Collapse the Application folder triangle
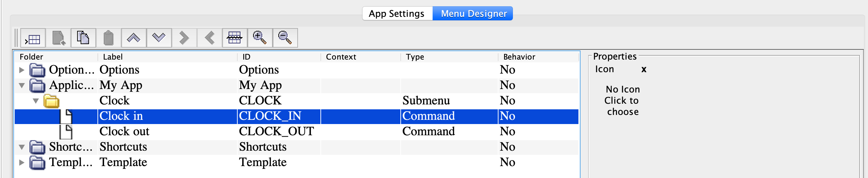 (x=22, y=85)
